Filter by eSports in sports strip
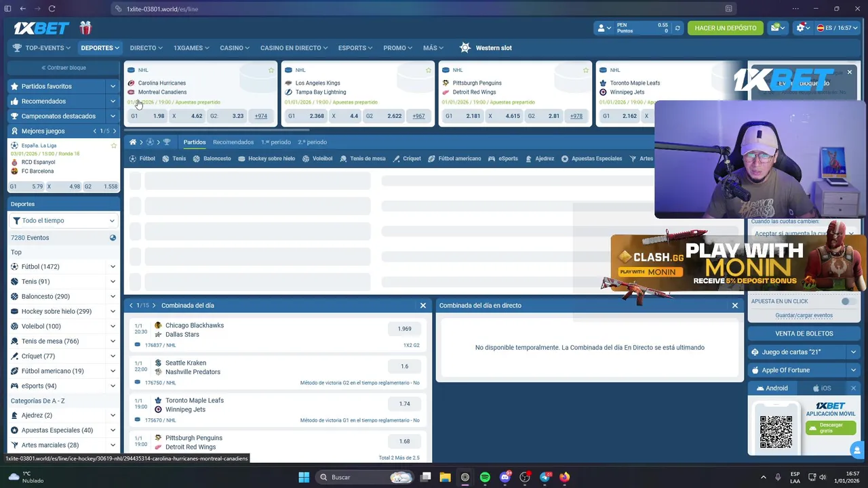The width and height of the screenshot is (868, 488). (503, 159)
